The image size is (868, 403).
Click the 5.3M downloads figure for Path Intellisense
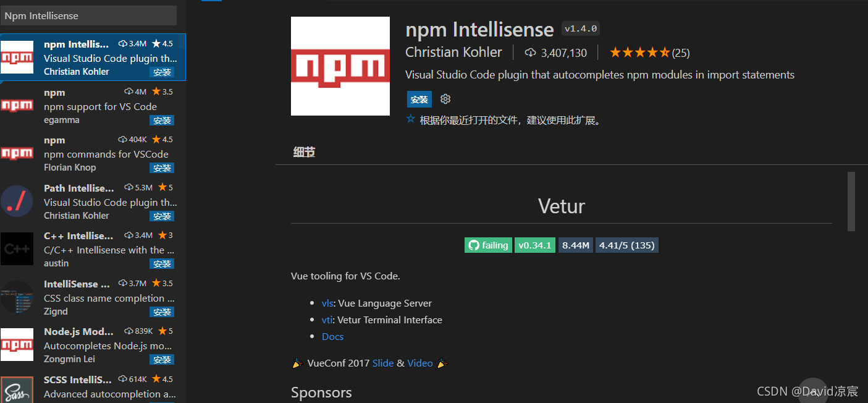pos(143,187)
